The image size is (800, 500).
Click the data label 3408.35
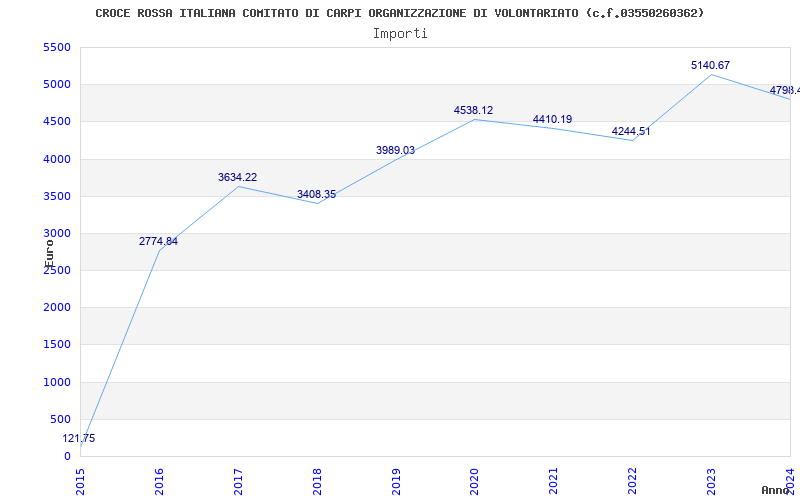pyautogui.click(x=316, y=194)
